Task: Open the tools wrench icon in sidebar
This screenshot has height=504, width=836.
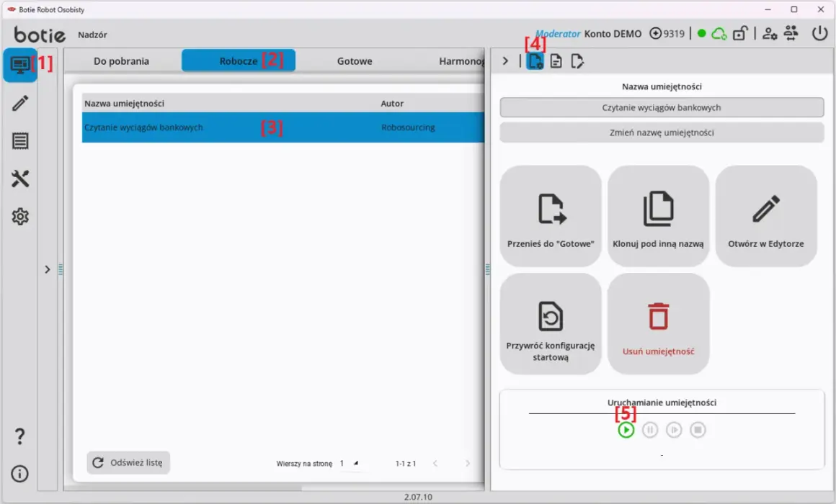Action: [x=20, y=179]
